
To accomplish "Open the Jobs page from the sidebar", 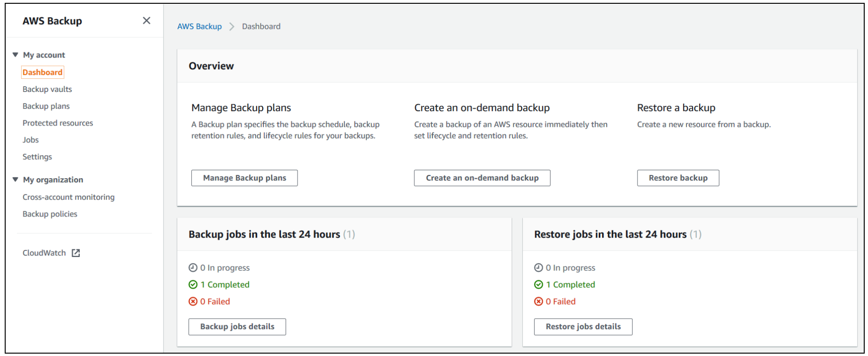I will coord(31,140).
